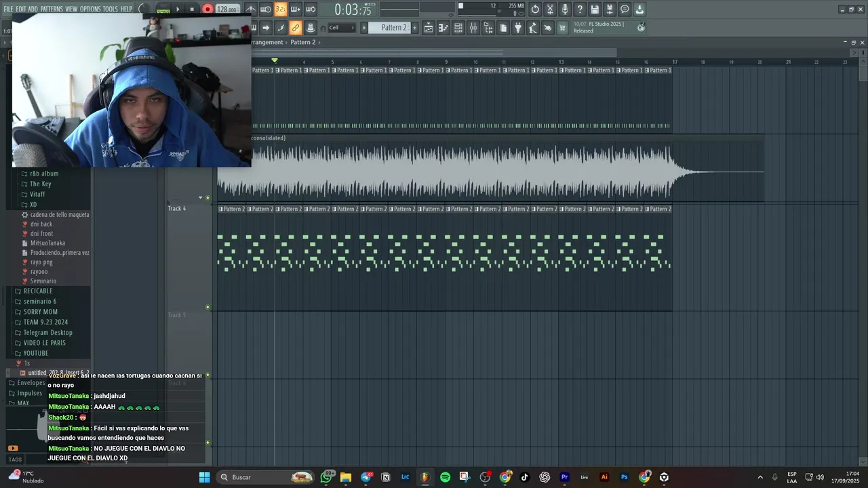Open the OPTIONS menu
868x488 pixels.
tap(90, 9)
